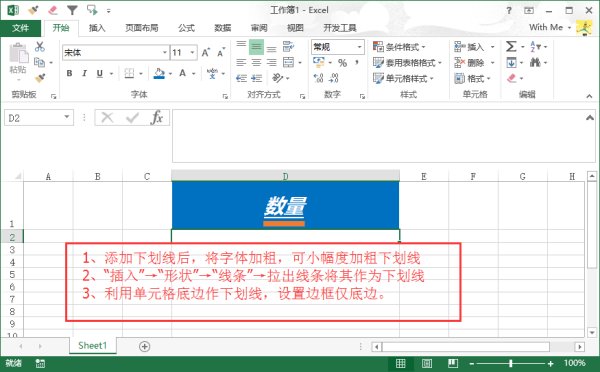Open 单元格样式 cell styles menu

403,78
